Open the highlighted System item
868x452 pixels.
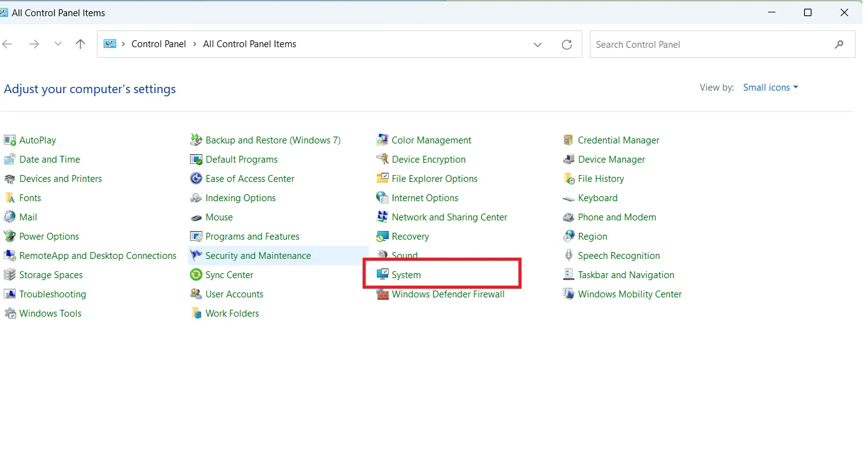(407, 274)
